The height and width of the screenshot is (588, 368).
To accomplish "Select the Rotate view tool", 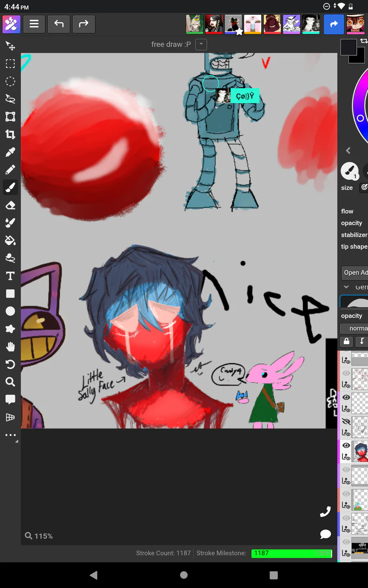I will click(10, 364).
